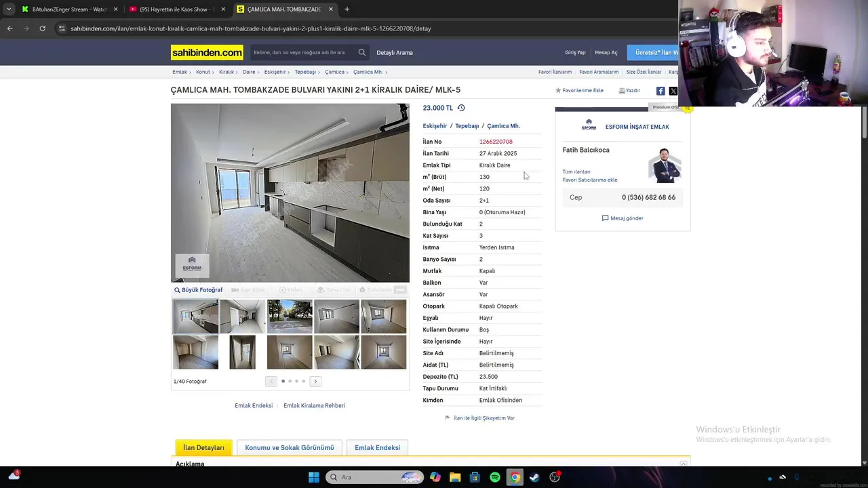Open the Emlak Endeksi tab
Image resolution: width=868 pixels, height=488 pixels.
point(377,448)
